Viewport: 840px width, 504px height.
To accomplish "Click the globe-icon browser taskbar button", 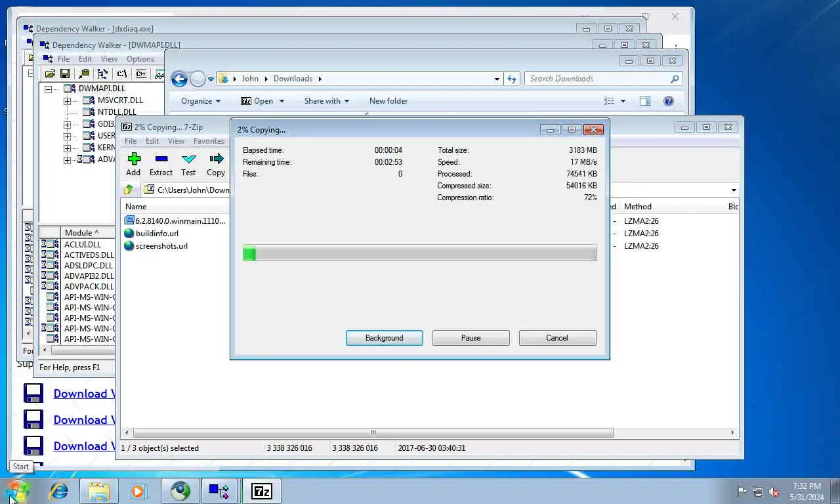I will [x=180, y=491].
